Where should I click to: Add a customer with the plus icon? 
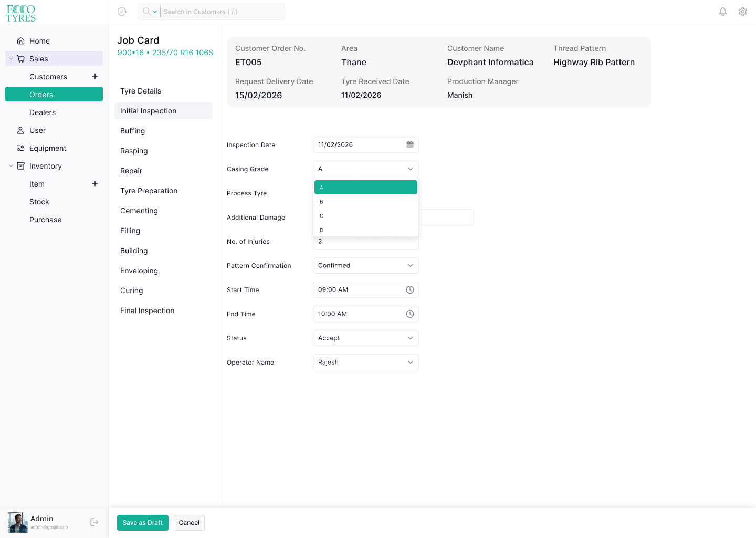95,76
